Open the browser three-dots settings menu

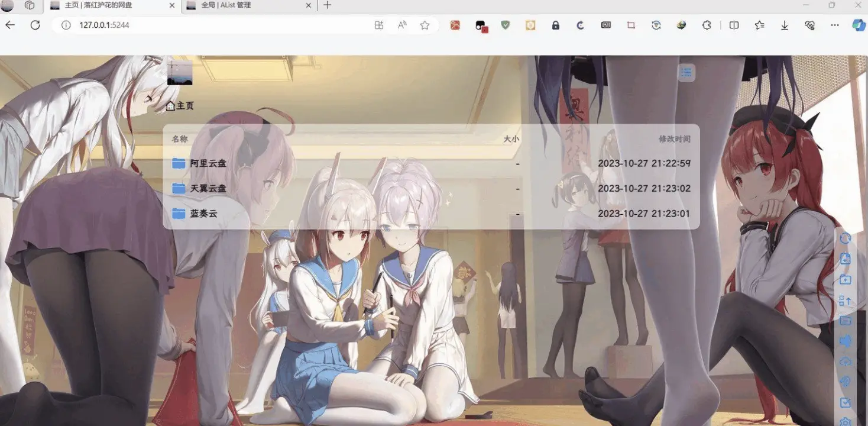834,25
